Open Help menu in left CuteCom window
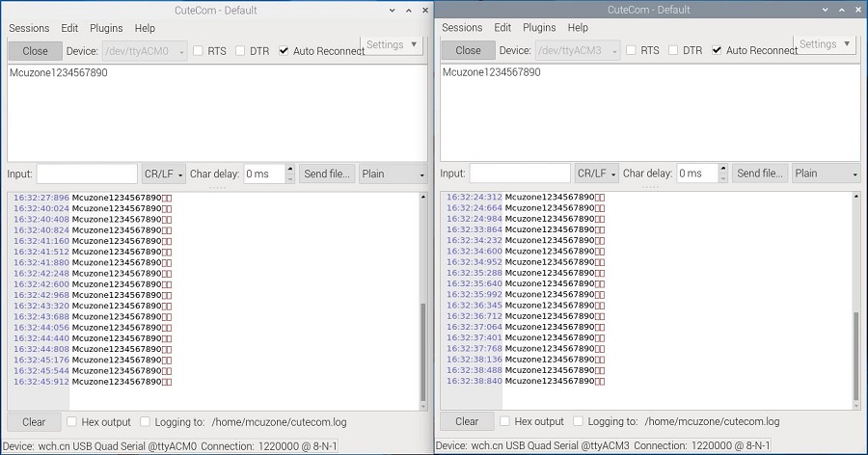This screenshot has height=455, width=868. point(145,28)
